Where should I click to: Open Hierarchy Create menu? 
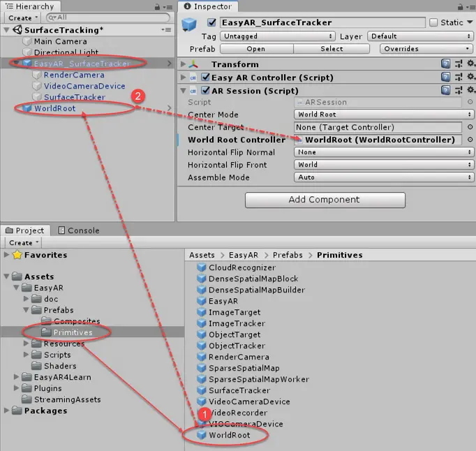point(23,18)
